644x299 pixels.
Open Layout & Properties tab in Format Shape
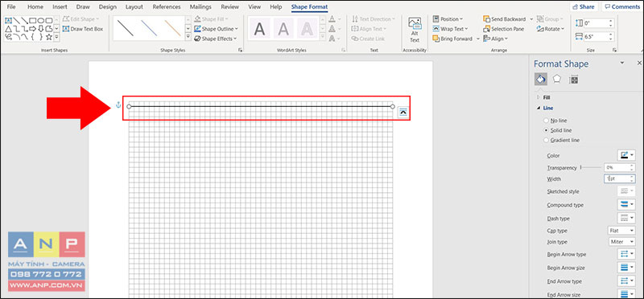coord(573,80)
